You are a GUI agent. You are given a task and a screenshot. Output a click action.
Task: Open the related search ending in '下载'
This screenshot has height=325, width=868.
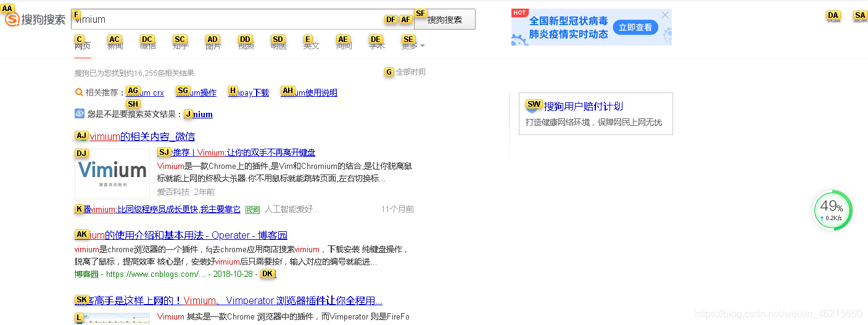coord(249,93)
